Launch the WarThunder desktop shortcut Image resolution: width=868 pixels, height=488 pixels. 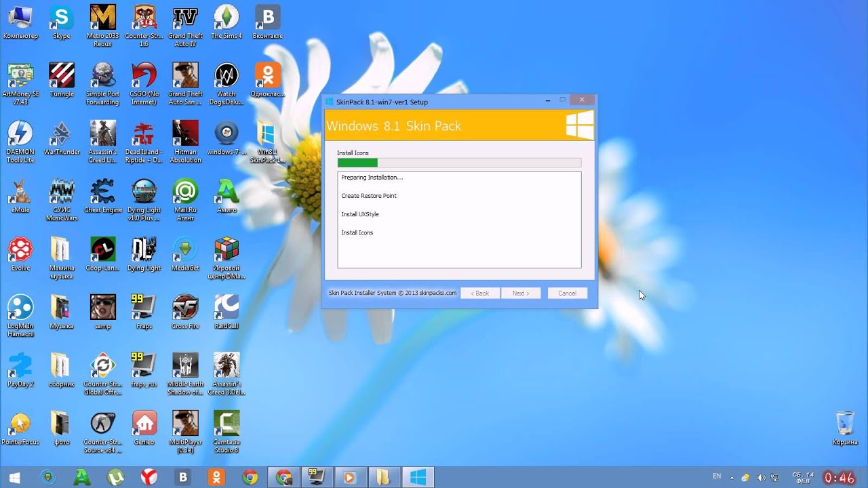tap(62, 138)
